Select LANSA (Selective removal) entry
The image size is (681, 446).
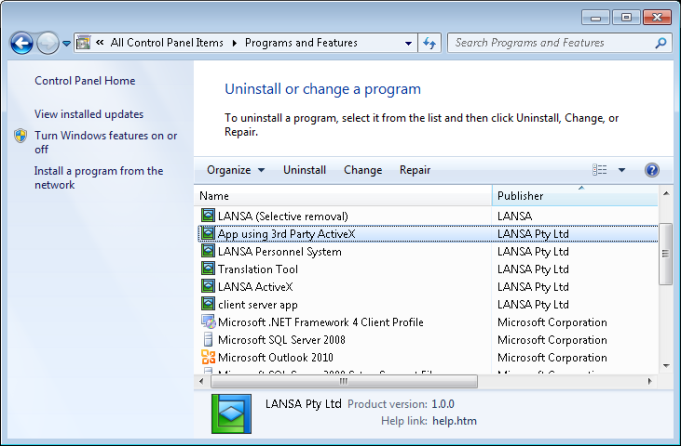[283, 216]
